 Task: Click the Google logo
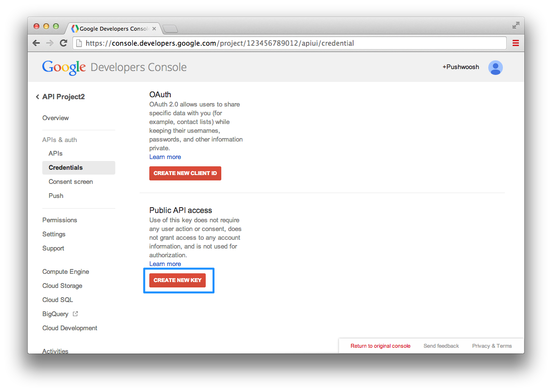pos(64,67)
